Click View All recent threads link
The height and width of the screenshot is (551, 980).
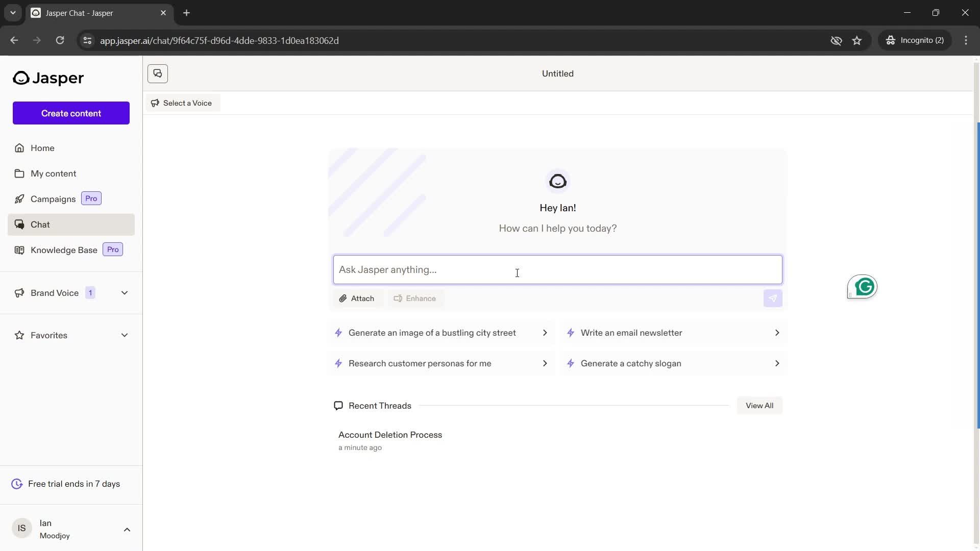point(759,405)
